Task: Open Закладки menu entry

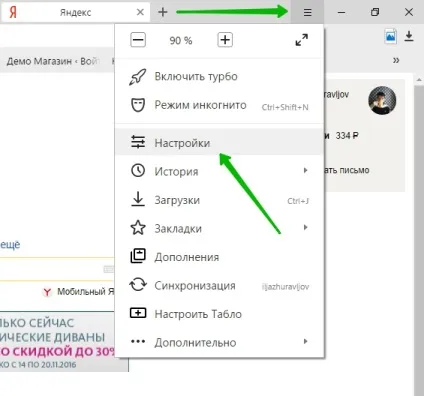Action: (219, 228)
